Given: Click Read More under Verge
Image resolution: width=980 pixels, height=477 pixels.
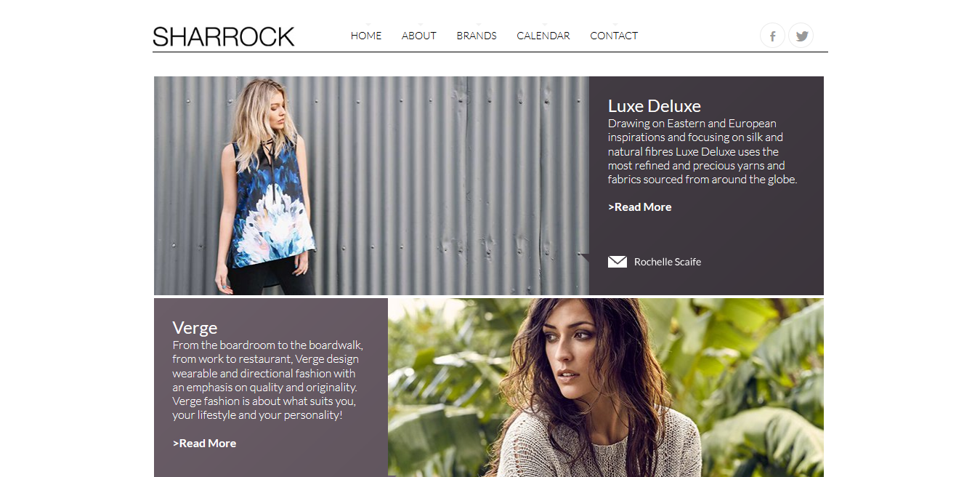Looking at the screenshot, I should coord(205,444).
